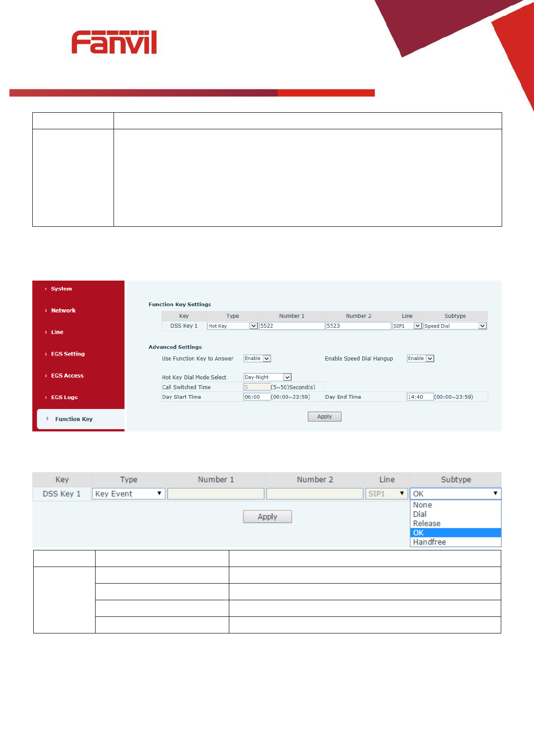Viewport: 534px width, 756px height.
Task: Open the Key Event type dropdown
Action: coord(129,494)
